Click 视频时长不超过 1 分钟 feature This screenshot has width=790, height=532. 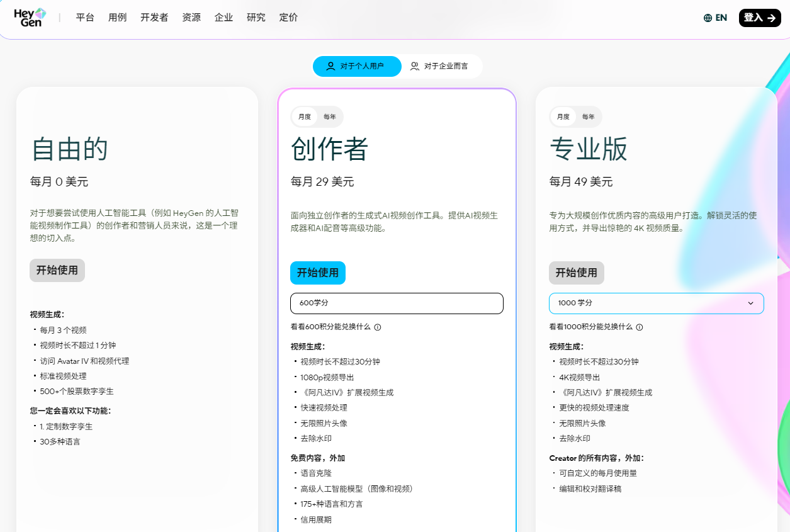pyautogui.click(x=78, y=346)
